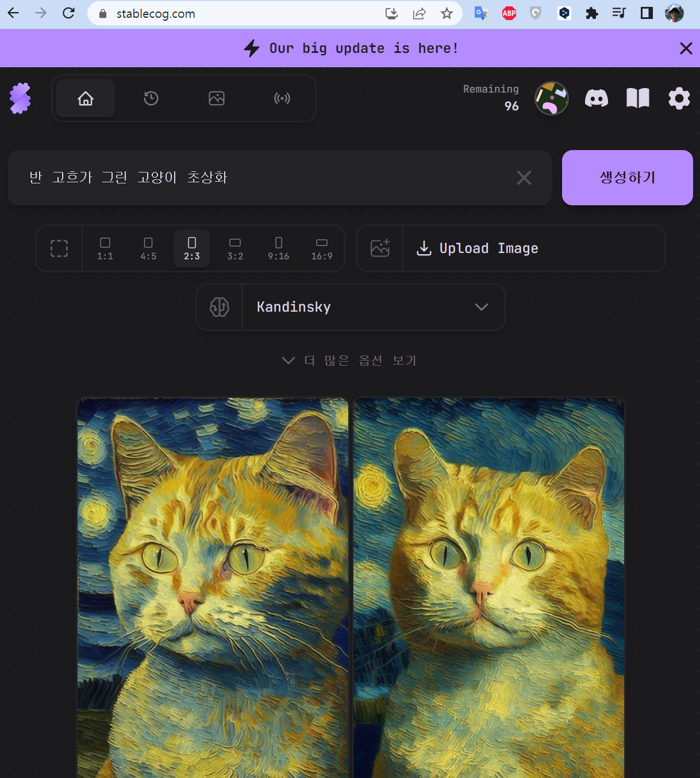700x778 pixels.
Task: Open the media control playlist icon
Action: [619, 13]
